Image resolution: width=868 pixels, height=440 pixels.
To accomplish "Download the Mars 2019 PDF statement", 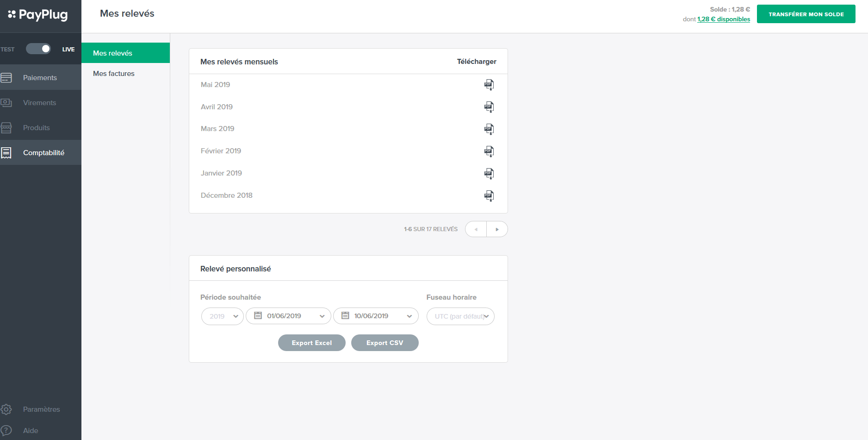I will click(489, 129).
